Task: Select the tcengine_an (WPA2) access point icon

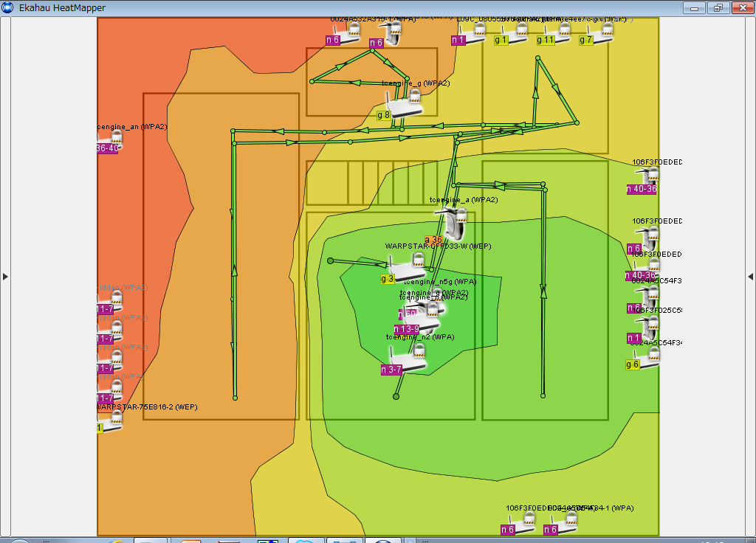Action: pos(109,140)
